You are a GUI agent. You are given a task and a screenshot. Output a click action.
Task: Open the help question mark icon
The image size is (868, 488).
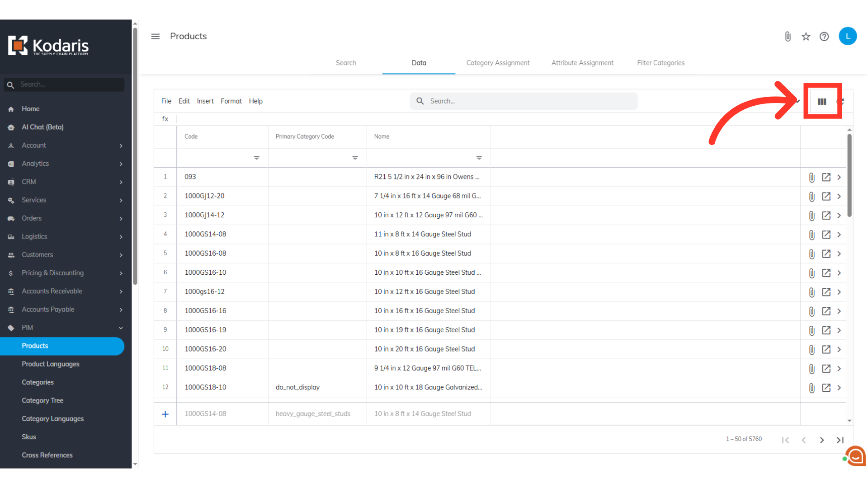(x=824, y=37)
